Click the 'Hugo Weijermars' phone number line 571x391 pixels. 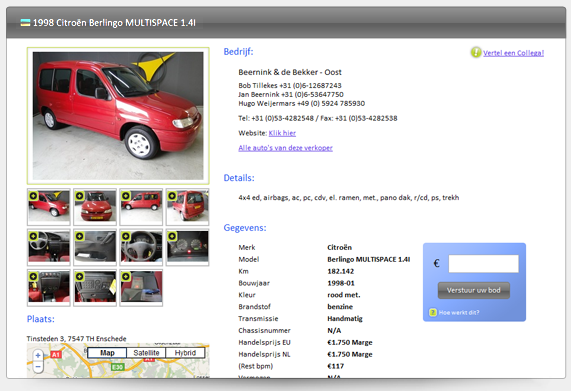302,103
